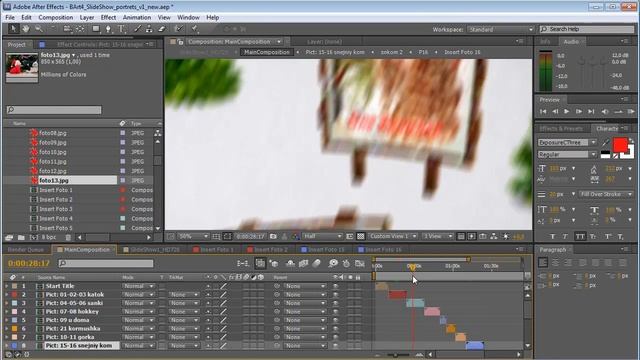Screen dimensions: 640x360
Task: Toggle Pixel Aspect Ratio Correction in viewer
Action: pyautogui.click(x=461, y=236)
